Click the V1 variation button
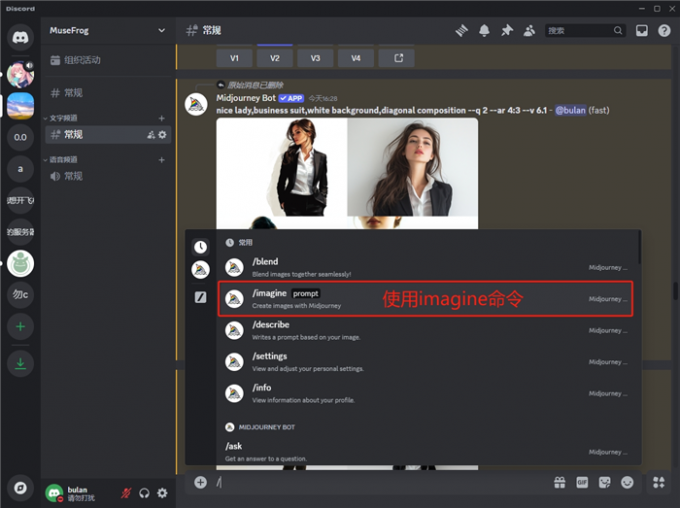Screen dimensions: 680x508 (x=234, y=58)
